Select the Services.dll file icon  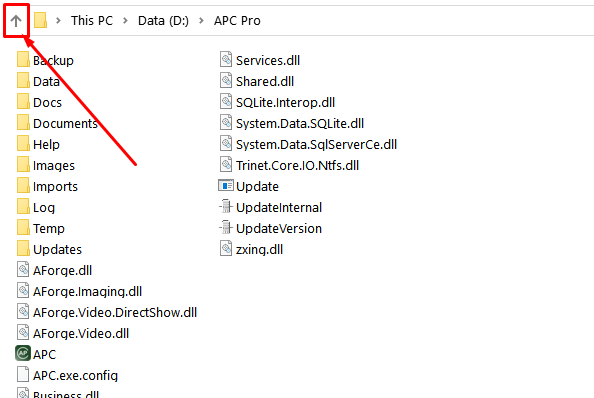point(226,59)
